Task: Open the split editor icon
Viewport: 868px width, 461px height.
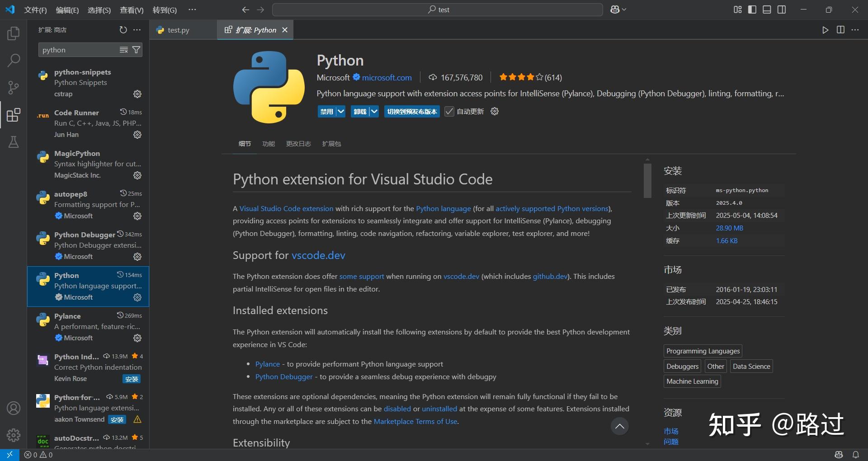Action: coord(840,30)
